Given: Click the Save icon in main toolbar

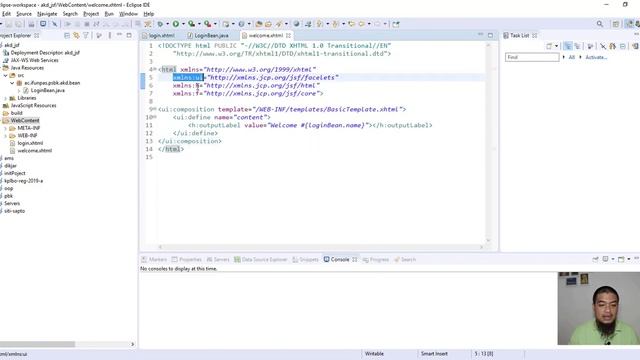Looking at the screenshot, I should click(x=9, y=24).
